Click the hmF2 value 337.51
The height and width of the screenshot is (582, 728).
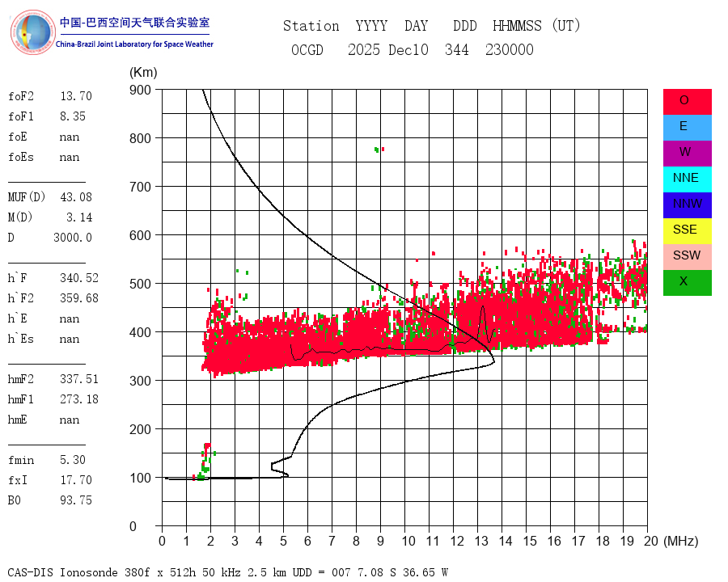pos(79,379)
